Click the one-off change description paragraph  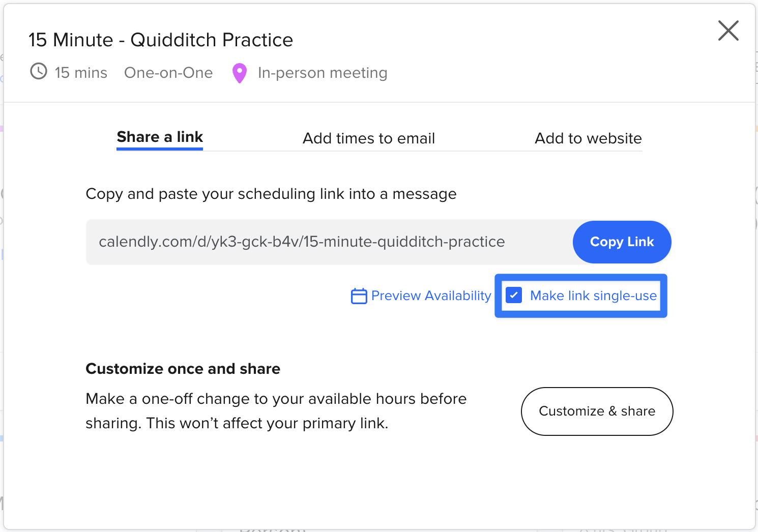pos(276,411)
